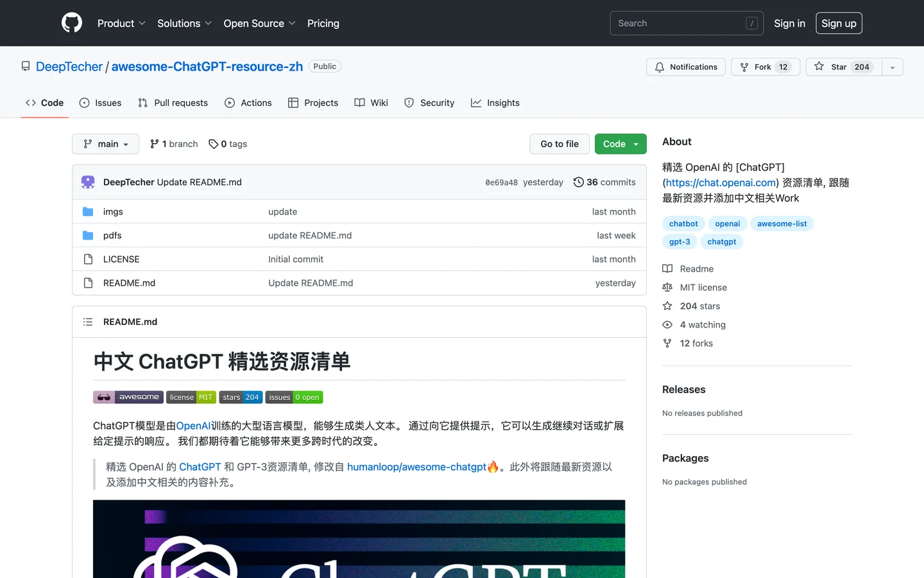Click the ChatGPT banner image
The width and height of the screenshot is (924, 578).
(x=359, y=539)
